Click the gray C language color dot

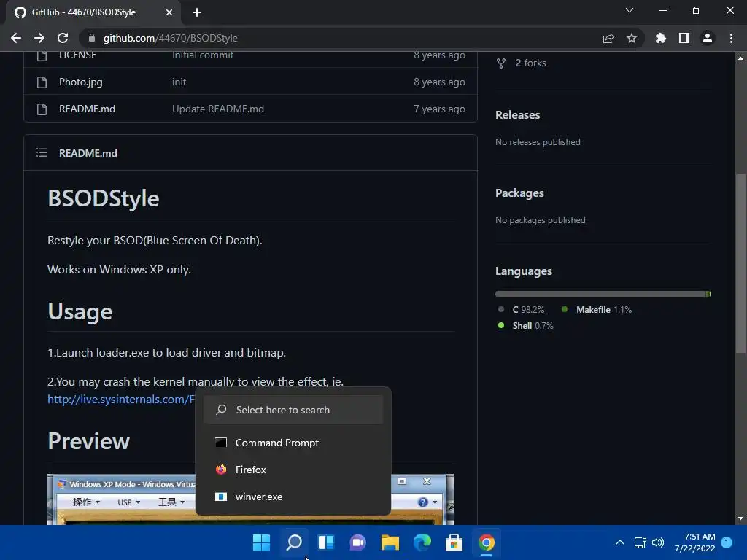500,309
